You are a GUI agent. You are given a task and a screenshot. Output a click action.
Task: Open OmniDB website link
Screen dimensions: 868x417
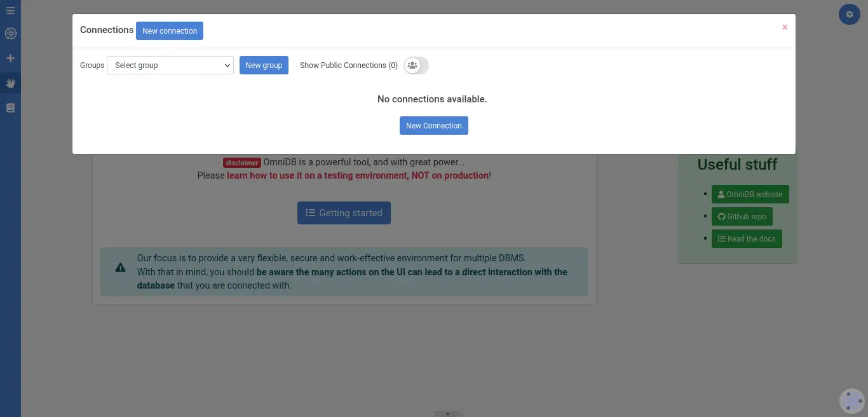coord(750,195)
